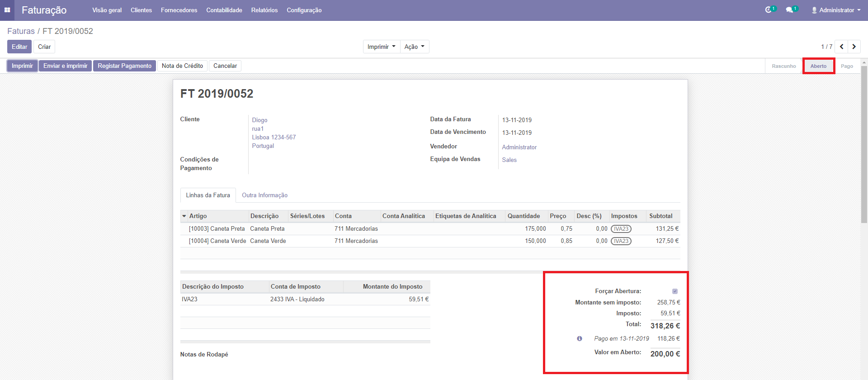Viewport: 868px width, 380px height.
Task: Open the apps grid menu icon
Action: [7, 10]
